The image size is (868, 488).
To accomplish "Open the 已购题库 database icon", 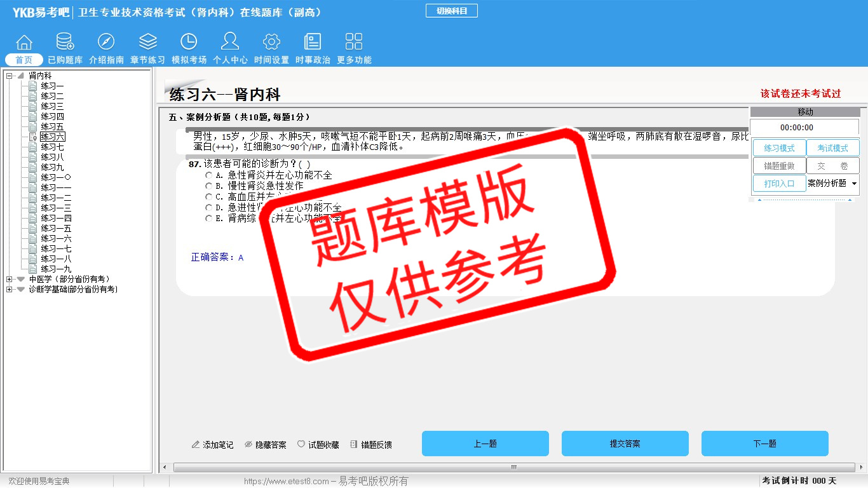I will pos(65,43).
